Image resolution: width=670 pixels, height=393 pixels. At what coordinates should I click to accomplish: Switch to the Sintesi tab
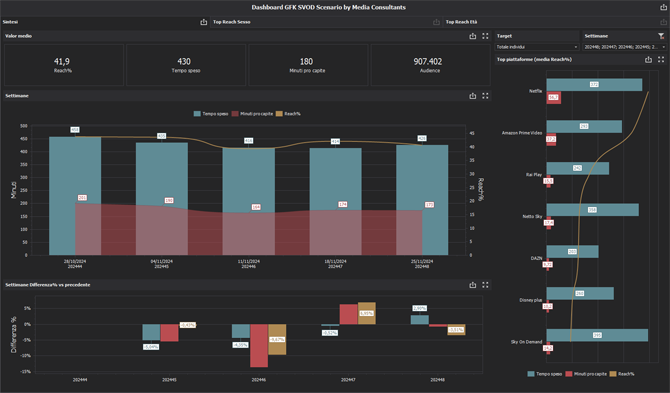tap(10, 22)
